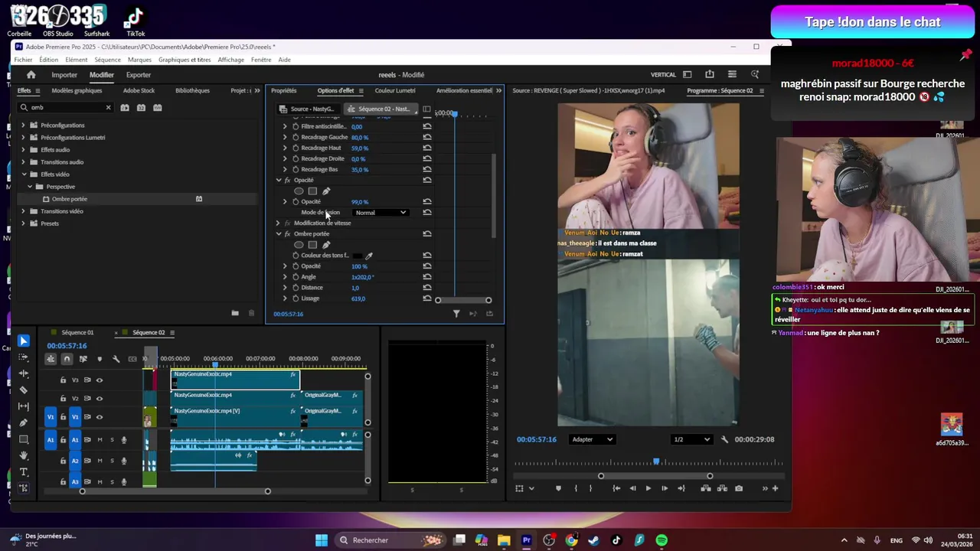Toggle insert sequences as nests button
The width and height of the screenshot is (980, 551).
pos(51,359)
